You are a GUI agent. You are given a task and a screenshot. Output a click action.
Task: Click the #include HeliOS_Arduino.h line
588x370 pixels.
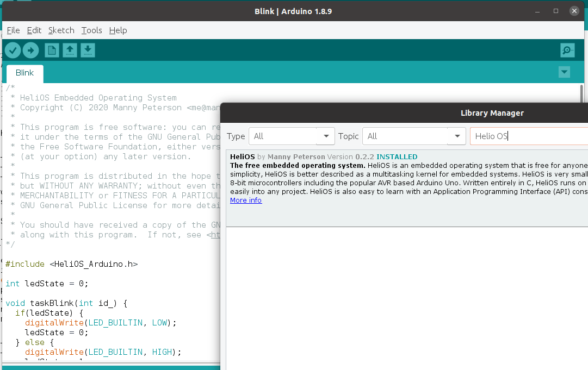(x=72, y=264)
